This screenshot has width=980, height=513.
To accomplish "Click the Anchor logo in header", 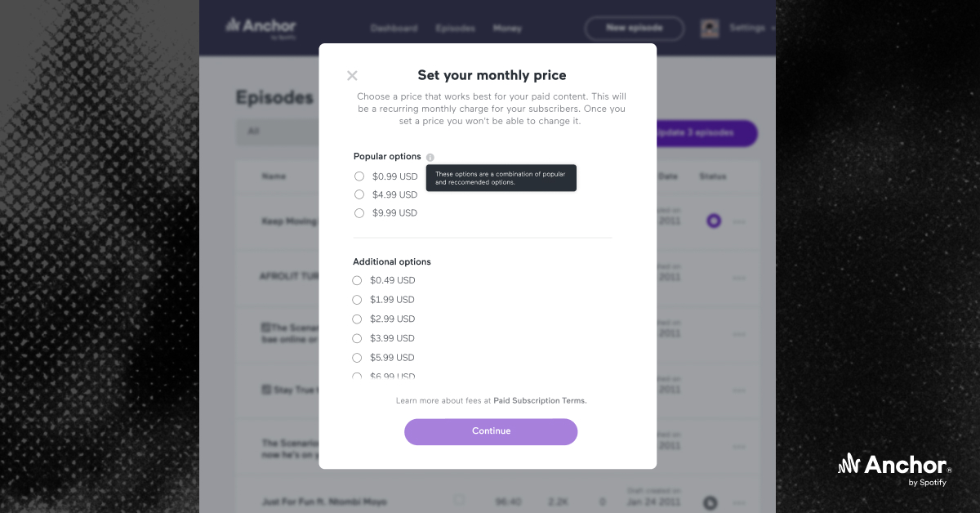I will coord(261,27).
